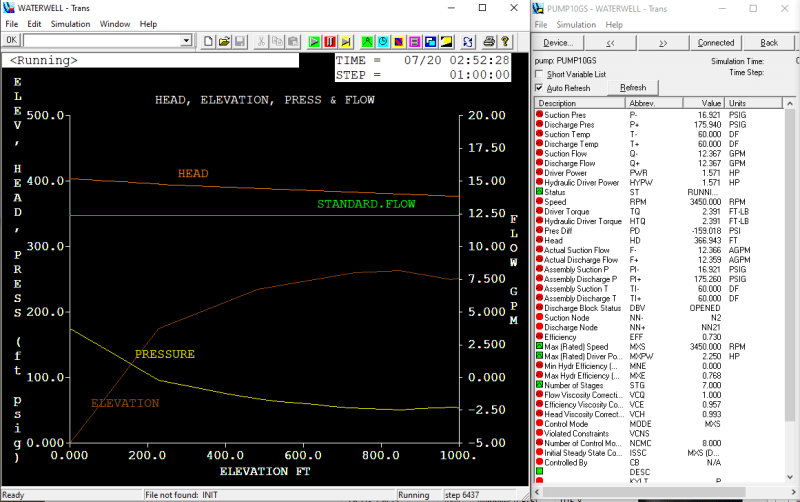
Task: Step simulation with yellow step-forward icon
Action: (x=346, y=42)
